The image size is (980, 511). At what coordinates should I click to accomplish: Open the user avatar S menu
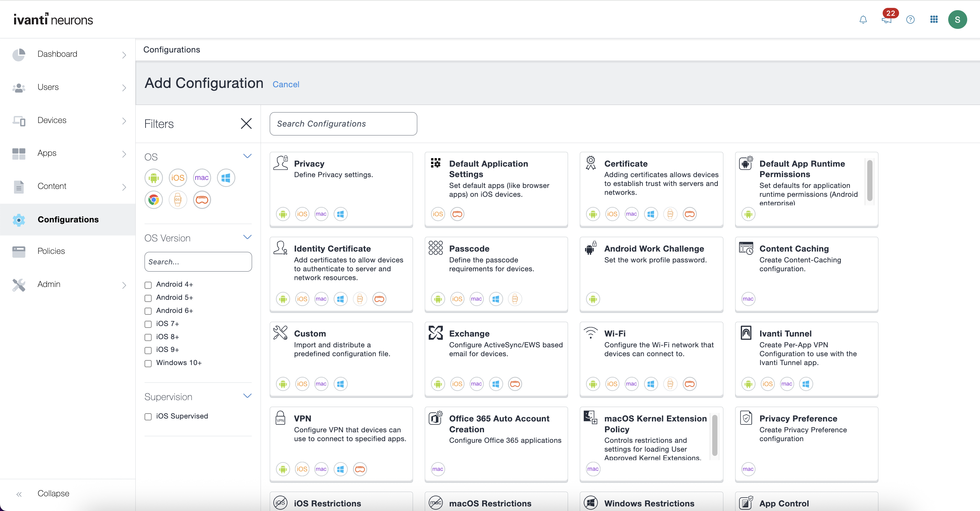coord(957,19)
